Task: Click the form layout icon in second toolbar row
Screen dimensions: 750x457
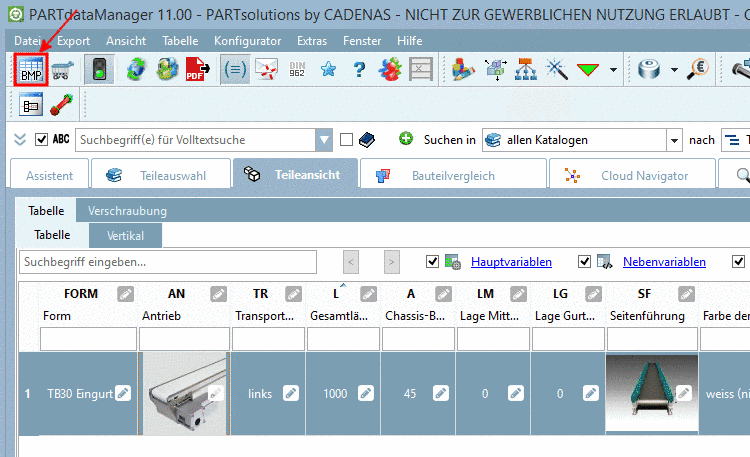Action: tap(31, 105)
